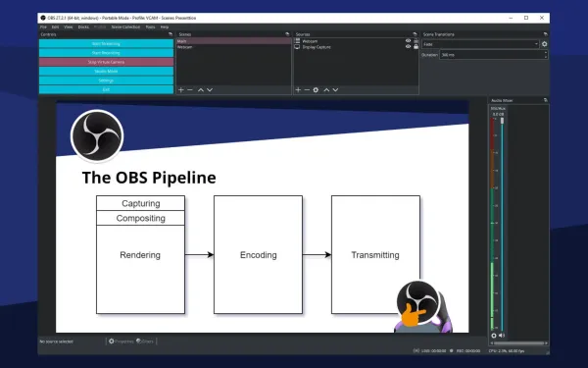Move the selected source up in the Sources list
Screen dimensions: 588x368
(x=326, y=89)
